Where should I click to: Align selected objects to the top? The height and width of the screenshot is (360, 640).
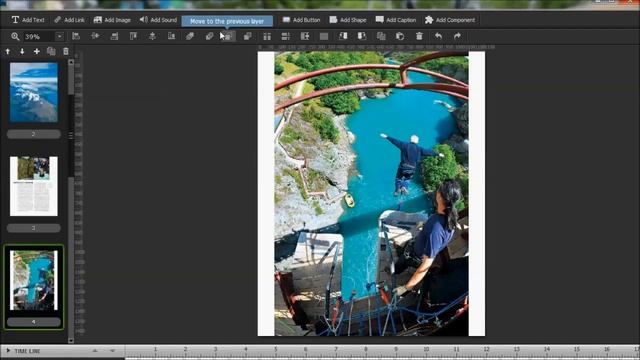point(133,36)
